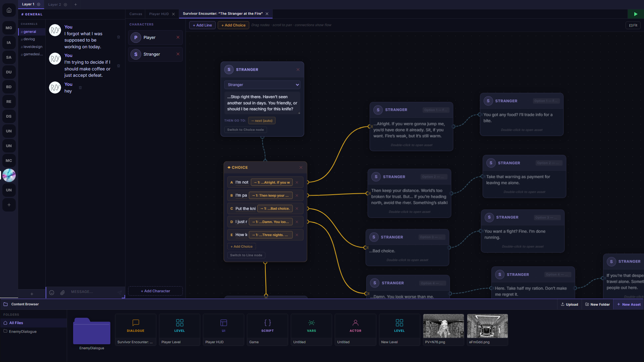The image size is (644, 362).
Task: Remove choice C option
Action: point(297,208)
